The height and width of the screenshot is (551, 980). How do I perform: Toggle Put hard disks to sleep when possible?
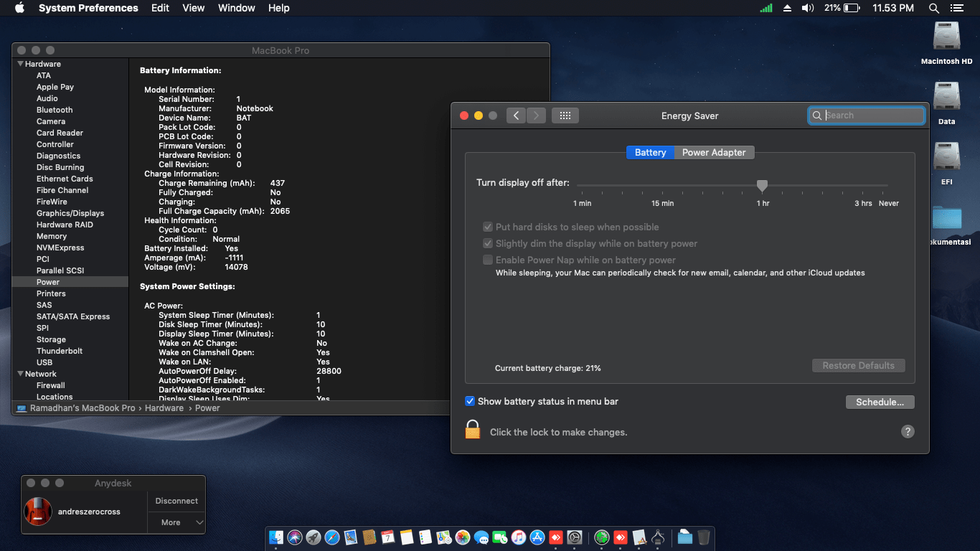[489, 227]
